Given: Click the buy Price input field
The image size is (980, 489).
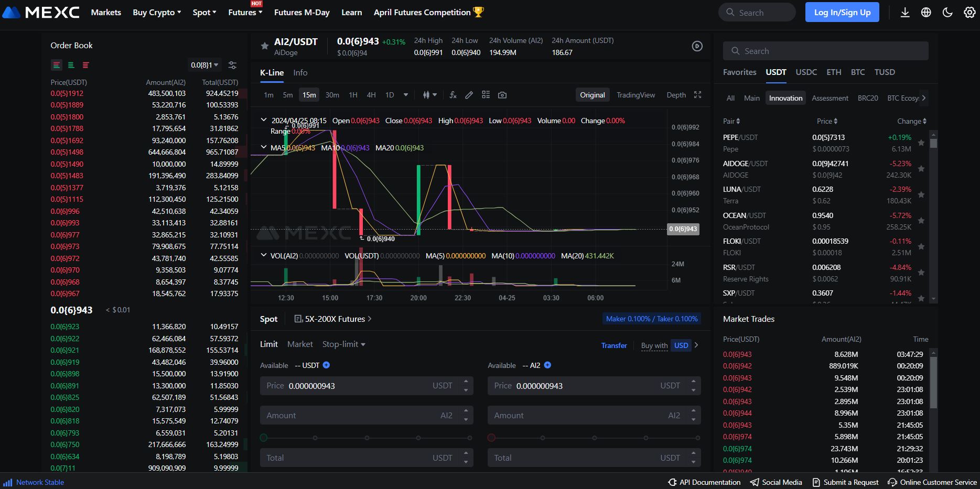Looking at the screenshot, I should pyautogui.click(x=367, y=386).
